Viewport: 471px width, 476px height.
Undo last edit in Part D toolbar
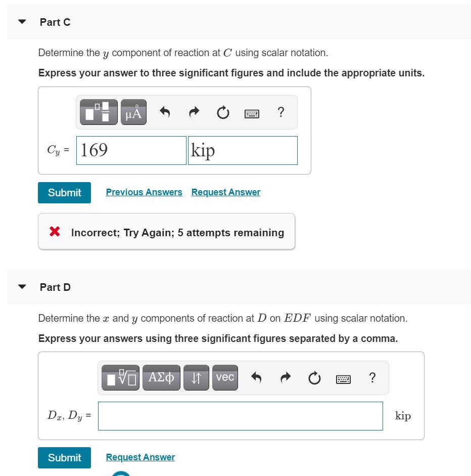[x=256, y=378]
